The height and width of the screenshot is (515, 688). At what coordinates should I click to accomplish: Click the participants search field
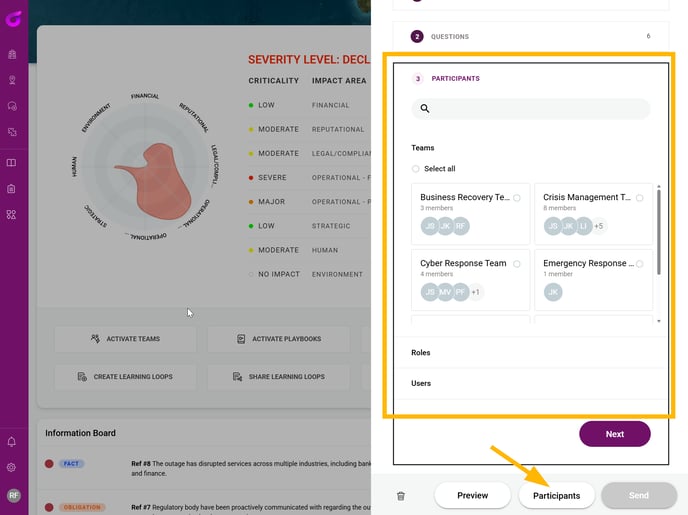click(531, 108)
